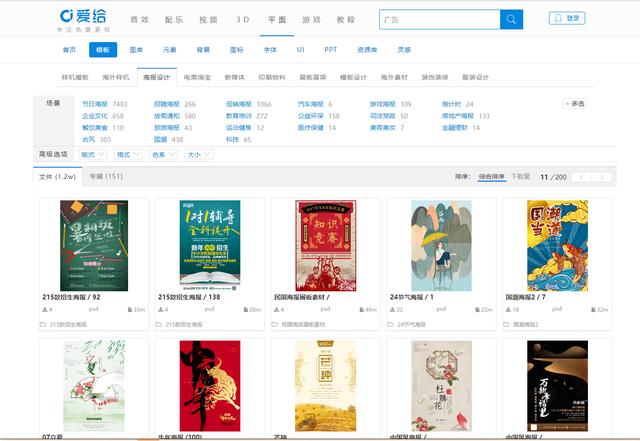Switch to the 专辑 (151) tab

coord(106,177)
